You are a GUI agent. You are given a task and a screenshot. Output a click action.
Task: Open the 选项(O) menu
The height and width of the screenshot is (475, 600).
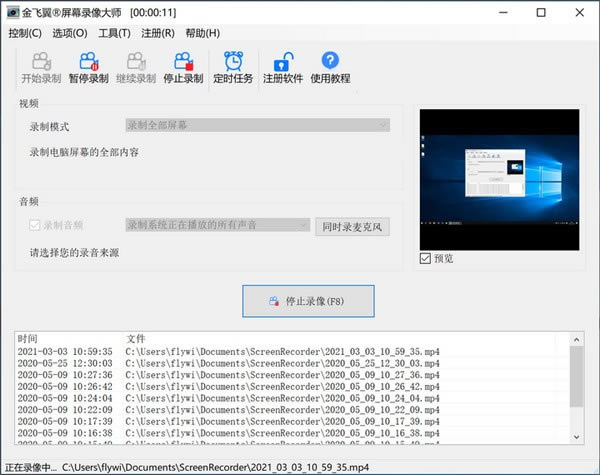[x=69, y=33]
